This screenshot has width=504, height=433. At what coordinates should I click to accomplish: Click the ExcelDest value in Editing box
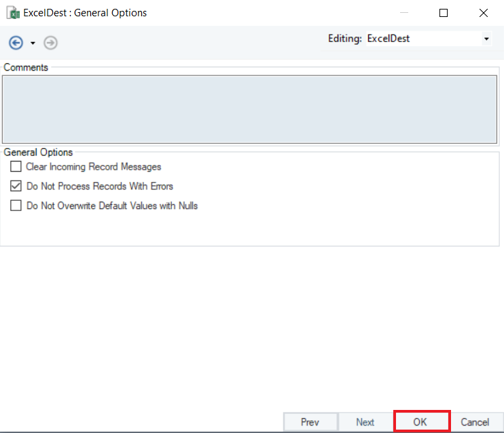pyautogui.click(x=389, y=39)
